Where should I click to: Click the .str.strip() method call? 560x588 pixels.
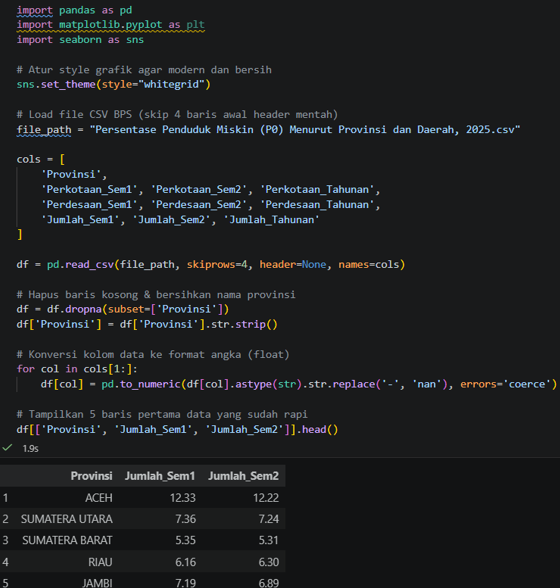tap(241, 324)
